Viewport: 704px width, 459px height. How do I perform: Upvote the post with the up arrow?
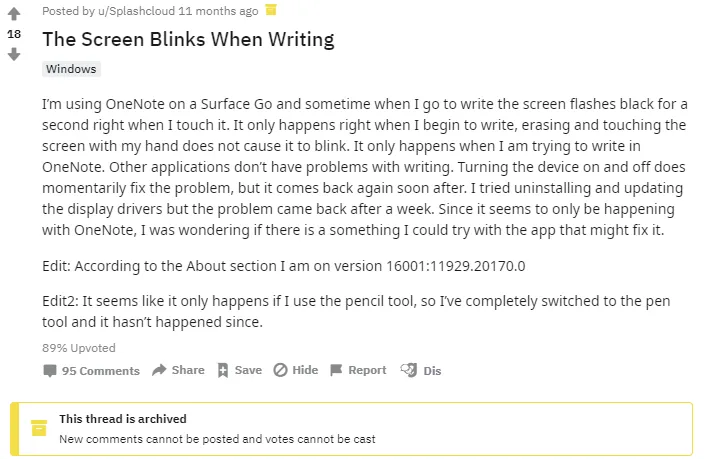click(x=14, y=13)
